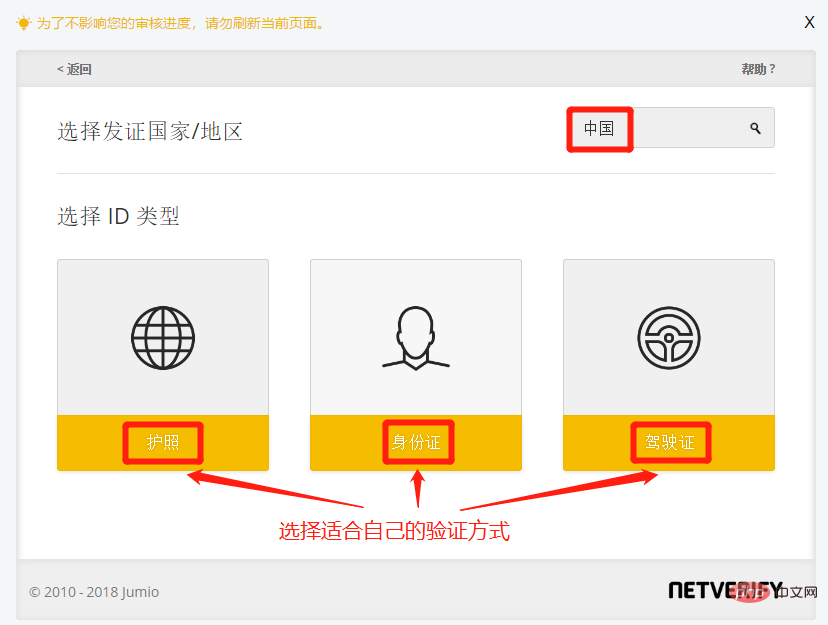Select the steering wheel driver's license icon
Screen dimensions: 828x625
[x=668, y=337]
